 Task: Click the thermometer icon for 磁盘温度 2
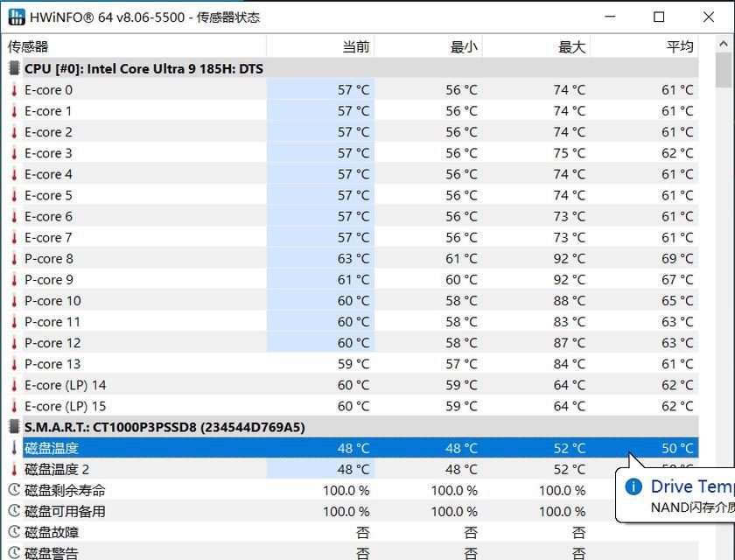pyautogui.click(x=14, y=470)
